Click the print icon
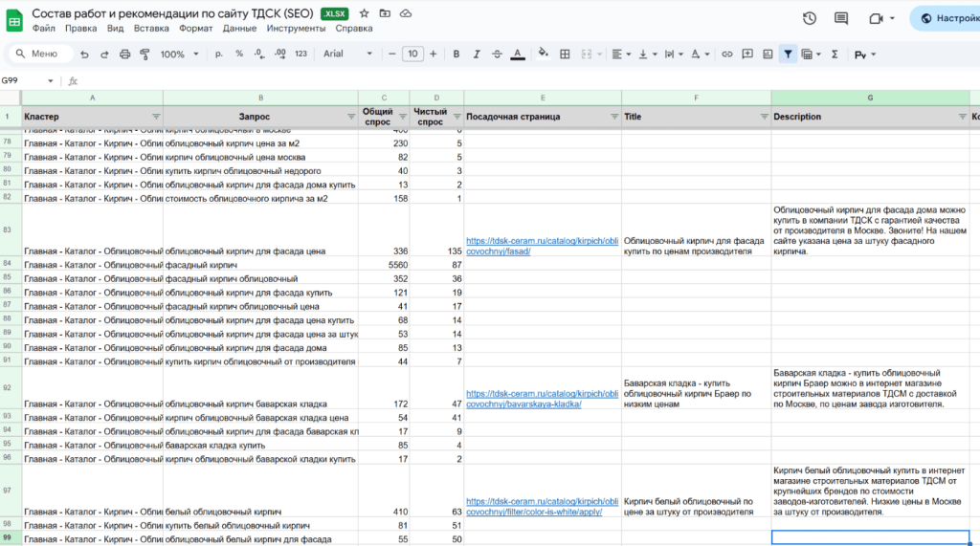Screen dimensions: 980x546 125,55
